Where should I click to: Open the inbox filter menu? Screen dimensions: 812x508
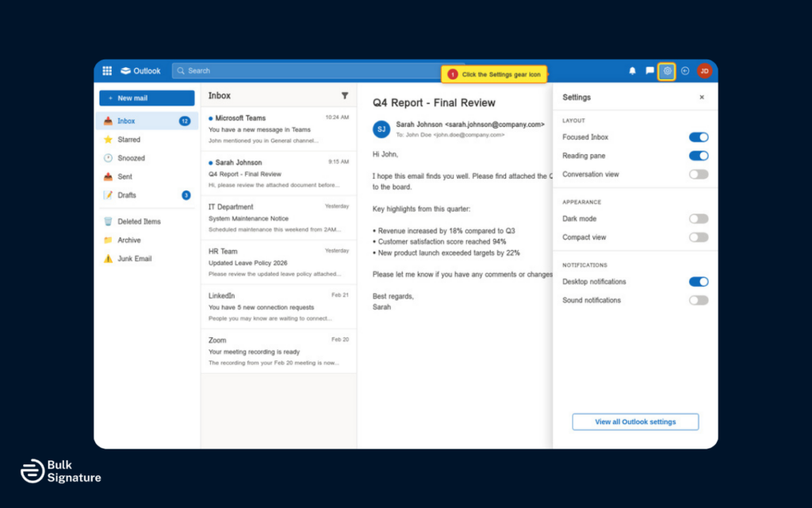345,95
